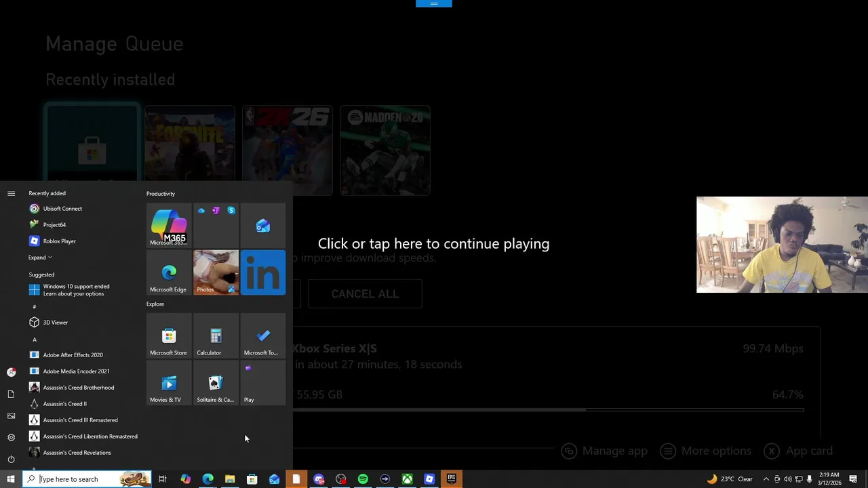Click the A letter header in app list
The image size is (868, 488).
(35, 339)
